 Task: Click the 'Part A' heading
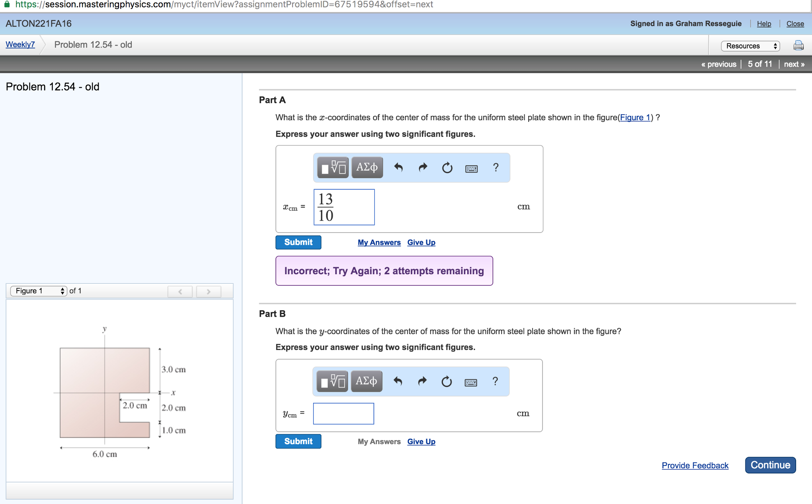(272, 100)
